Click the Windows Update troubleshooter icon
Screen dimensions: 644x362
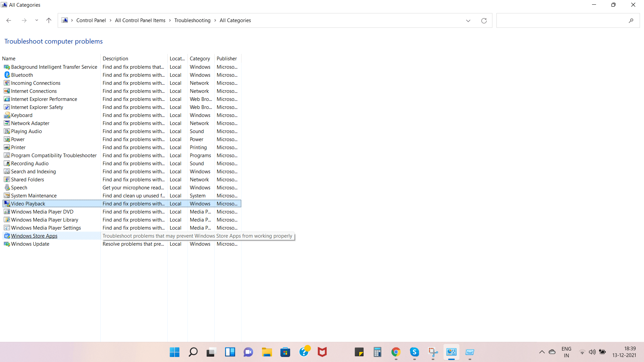tap(7, 244)
